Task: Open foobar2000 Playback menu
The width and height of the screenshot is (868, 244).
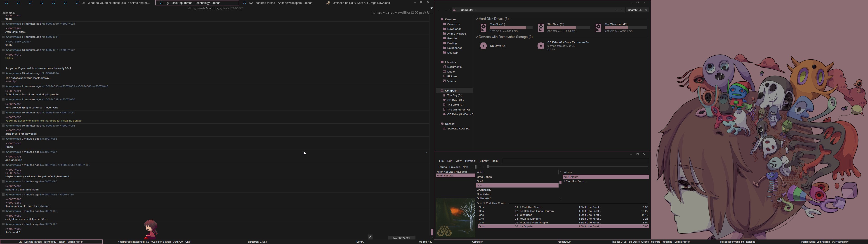Action: (471, 161)
